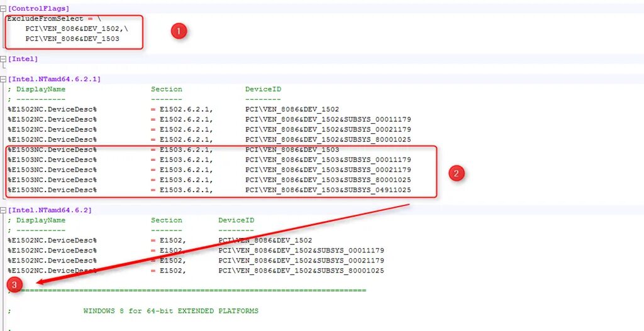Click '; DisplayName' comment in the 6.2.1 section
Screen dimensions: 644x331
pyautogui.click(x=36, y=89)
